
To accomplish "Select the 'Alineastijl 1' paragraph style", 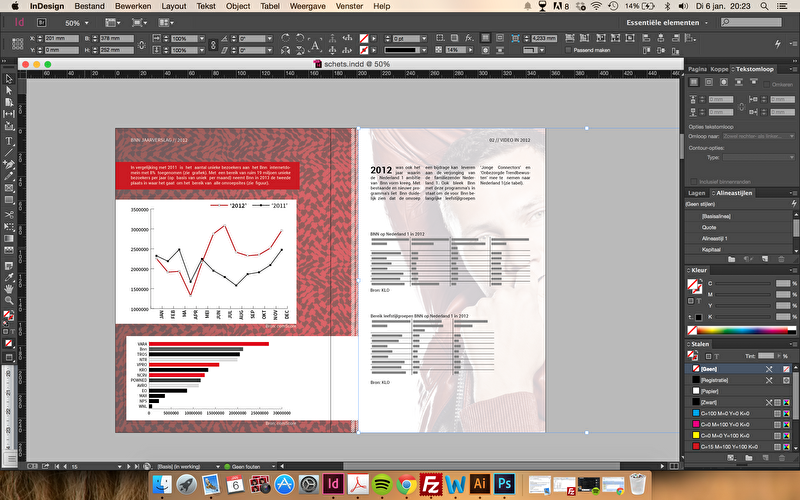I will (714, 238).
